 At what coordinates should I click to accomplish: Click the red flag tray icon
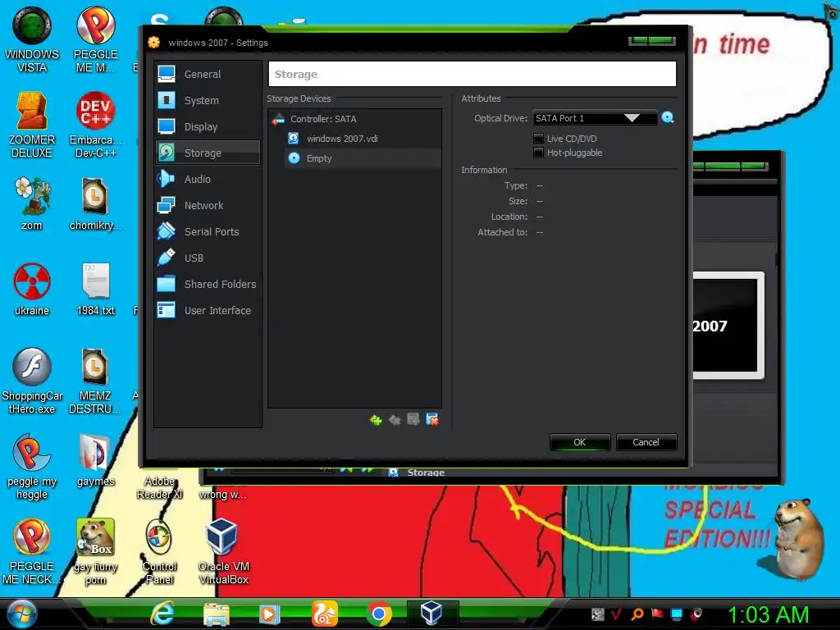point(657,614)
